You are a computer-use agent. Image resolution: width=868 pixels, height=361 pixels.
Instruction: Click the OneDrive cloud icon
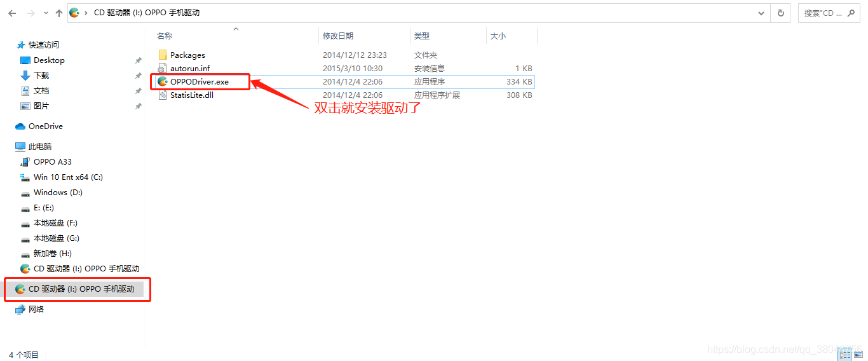[x=20, y=126]
